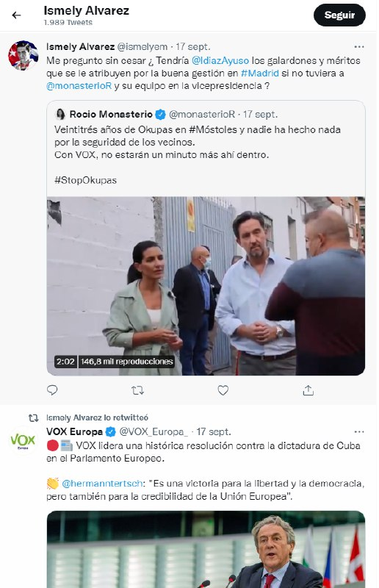The image size is (379, 588).
Task: Open VOX Europa profile logo
Action: coord(23,440)
